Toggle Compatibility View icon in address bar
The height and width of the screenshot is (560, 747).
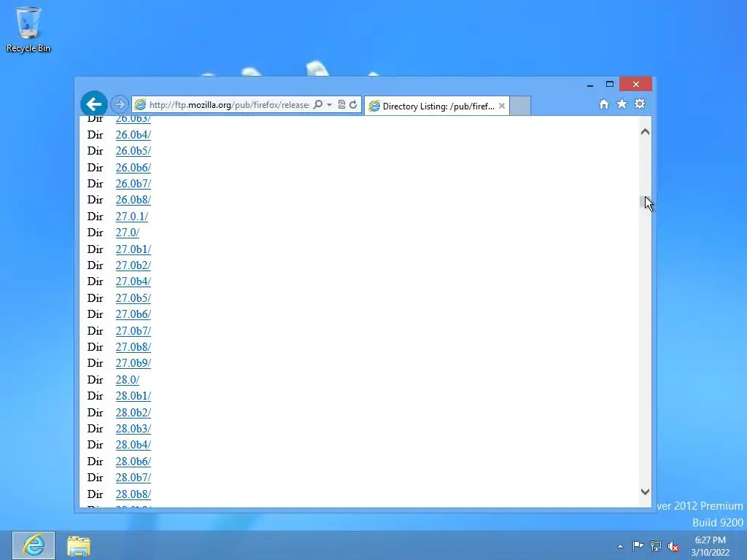[x=341, y=104]
